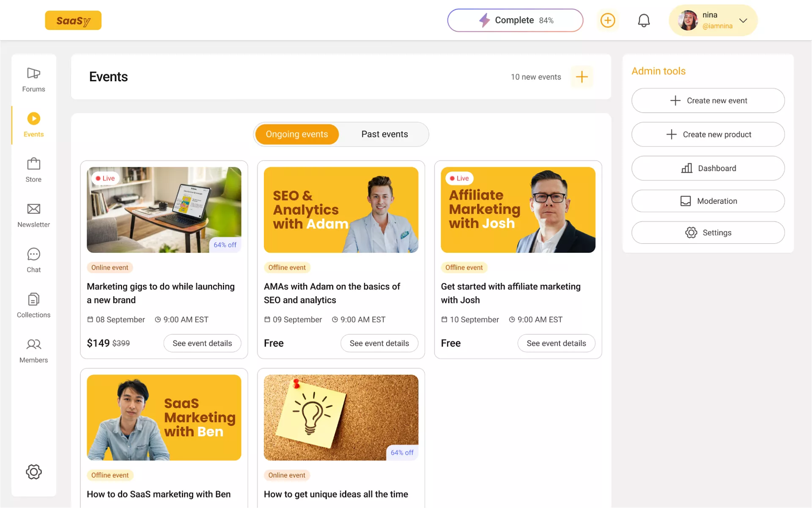The width and height of the screenshot is (812, 508).
Task: Open the Affiliate Marketing with Josh thumbnail
Action: 518,210
